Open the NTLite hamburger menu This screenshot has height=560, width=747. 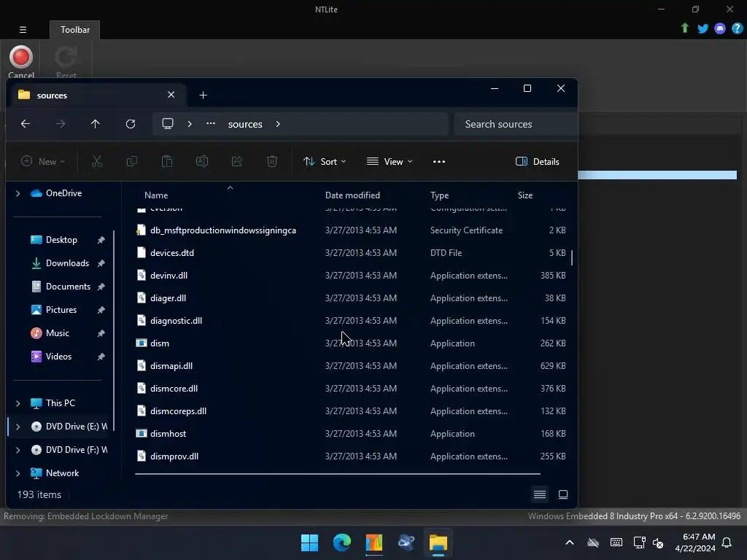pos(23,29)
